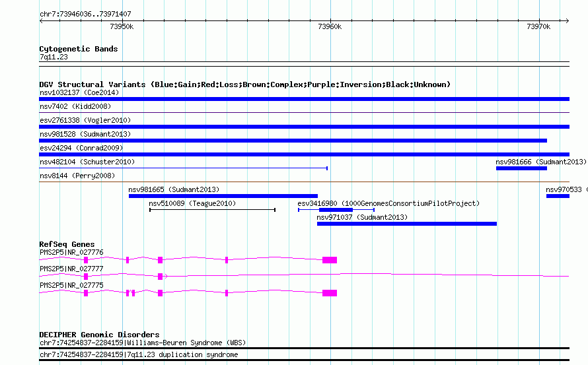Click the left arrow of the ruler

pyautogui.click(x=41, y=21)
